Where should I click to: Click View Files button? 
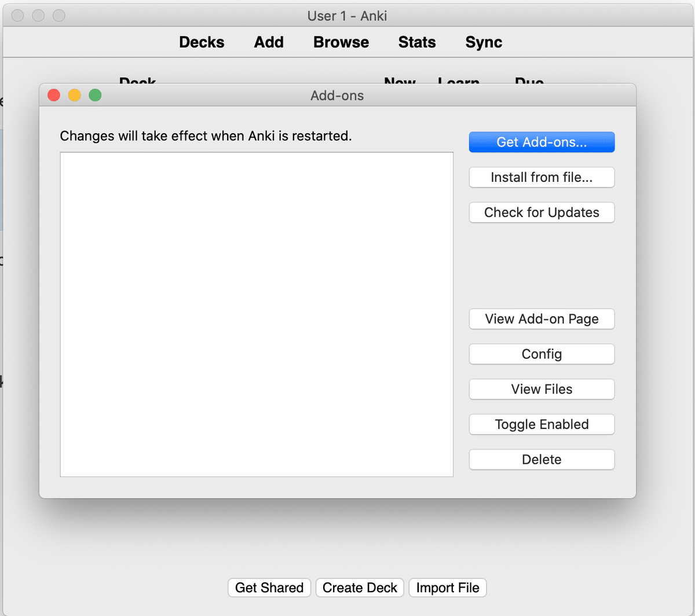tap(542, 389)
